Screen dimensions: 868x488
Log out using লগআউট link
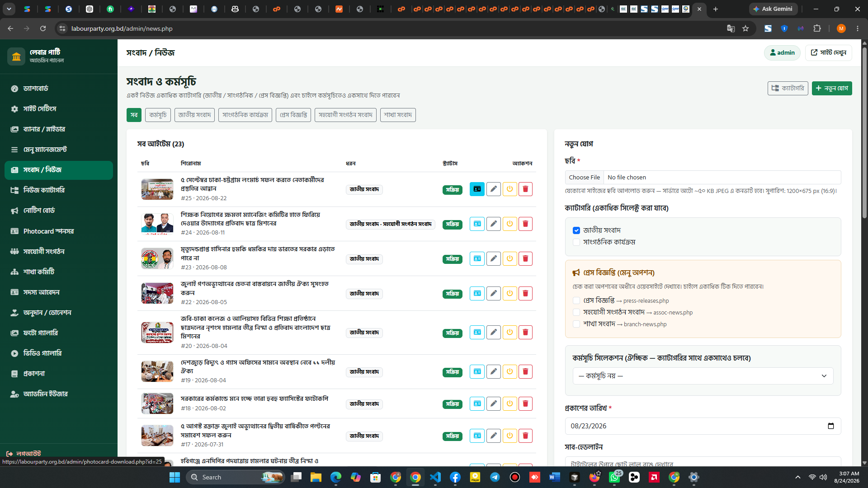coord(24,453)
